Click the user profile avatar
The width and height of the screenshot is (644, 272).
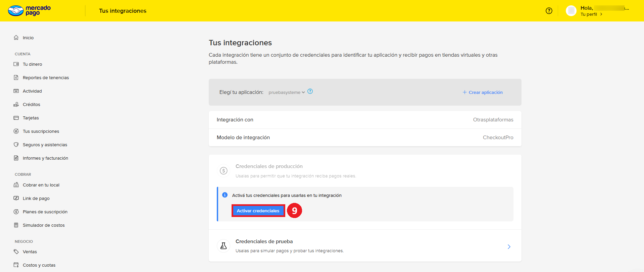click(x=571, y=11)
